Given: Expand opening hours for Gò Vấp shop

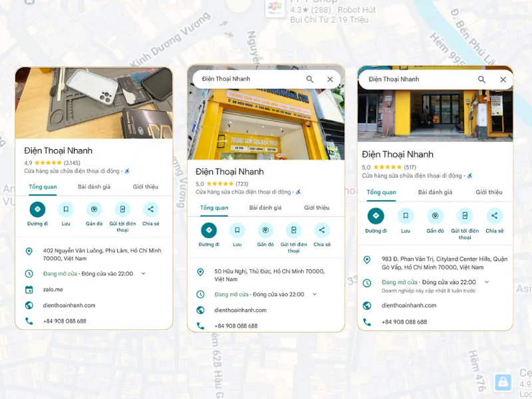Looking at the screenshot, I should tap(487, 282).
